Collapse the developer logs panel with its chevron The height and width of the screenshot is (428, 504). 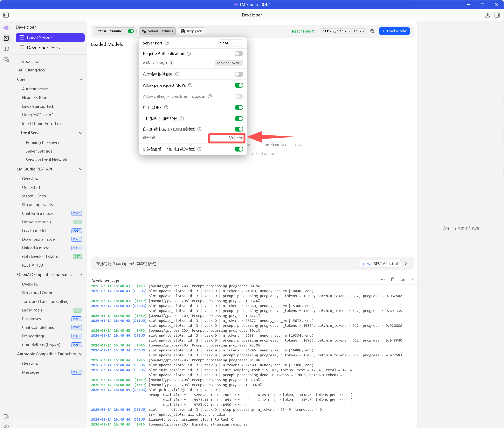click(412, 279)
